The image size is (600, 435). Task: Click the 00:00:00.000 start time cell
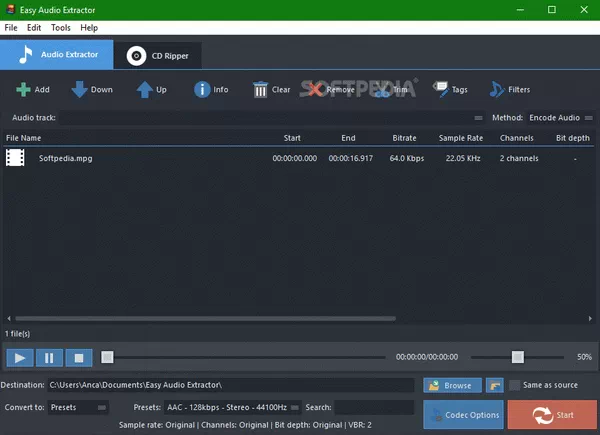click(x=295, y=158)
